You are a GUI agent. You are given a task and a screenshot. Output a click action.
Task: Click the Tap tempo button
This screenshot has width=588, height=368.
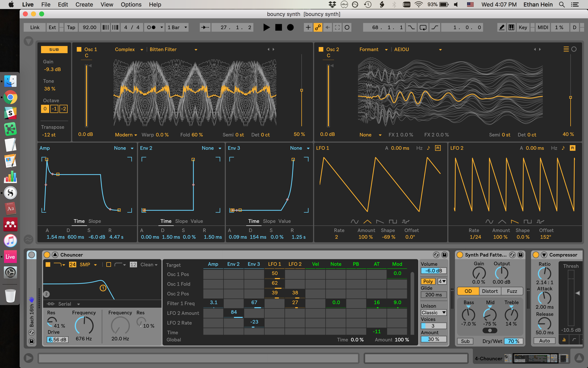pos(71,28)
